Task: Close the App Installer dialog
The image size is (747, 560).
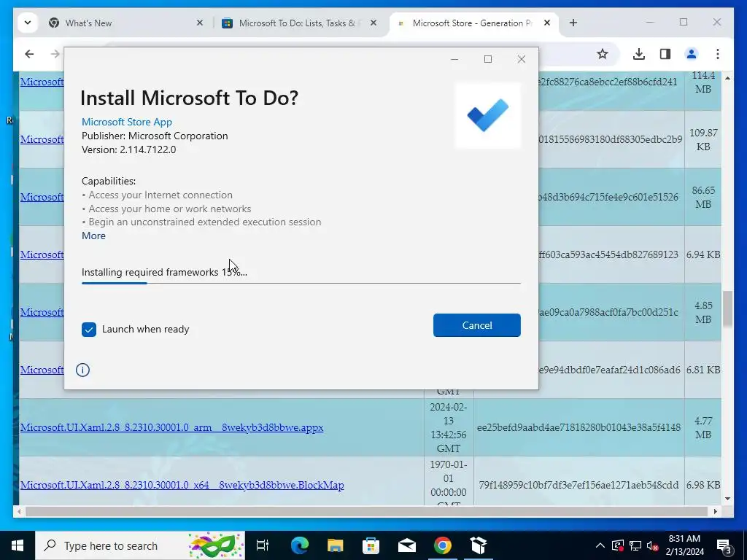Action: 521,59
